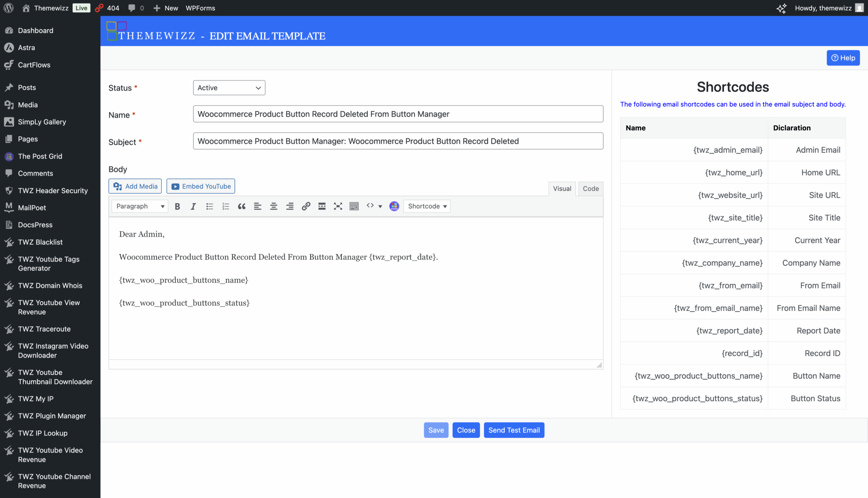Insert a numbered list
The image size is (868, 498).
point(225,206)
